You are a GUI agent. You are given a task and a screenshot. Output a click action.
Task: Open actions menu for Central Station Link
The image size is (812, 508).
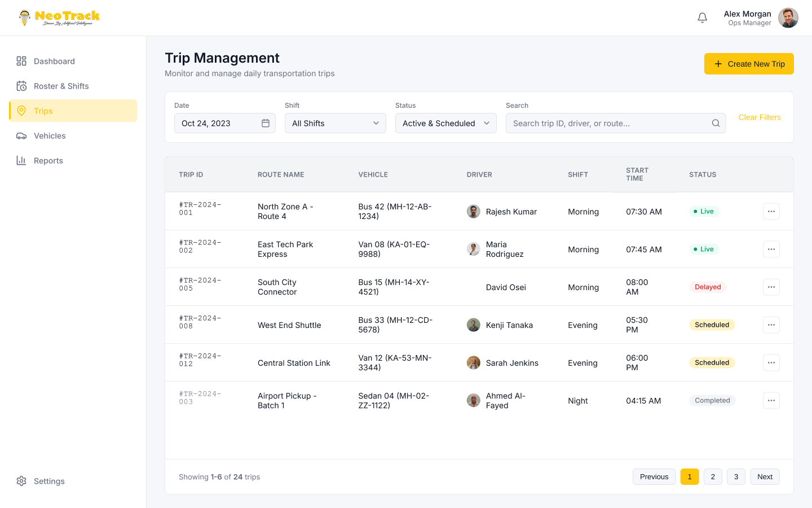tap(771, 362)
